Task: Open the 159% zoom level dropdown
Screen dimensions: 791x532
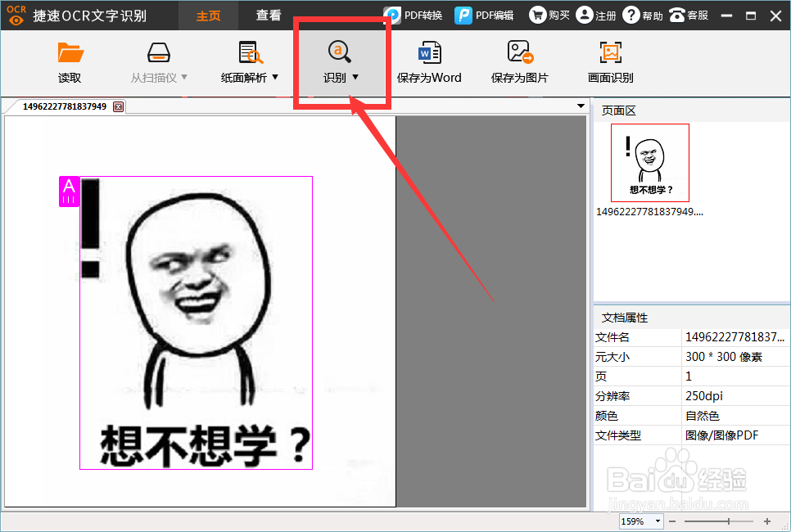Action: coord(658,521)
